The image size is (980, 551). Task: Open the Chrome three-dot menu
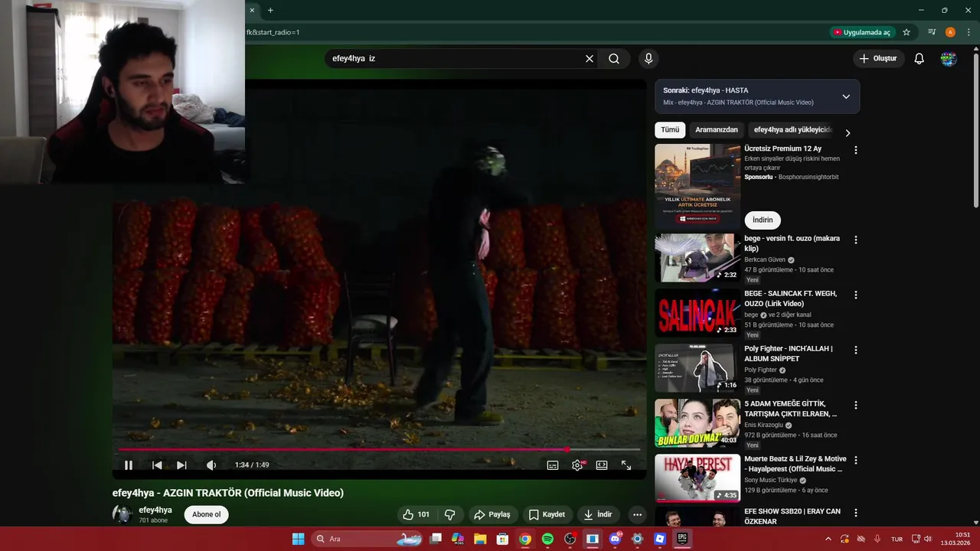coord(969,32)
